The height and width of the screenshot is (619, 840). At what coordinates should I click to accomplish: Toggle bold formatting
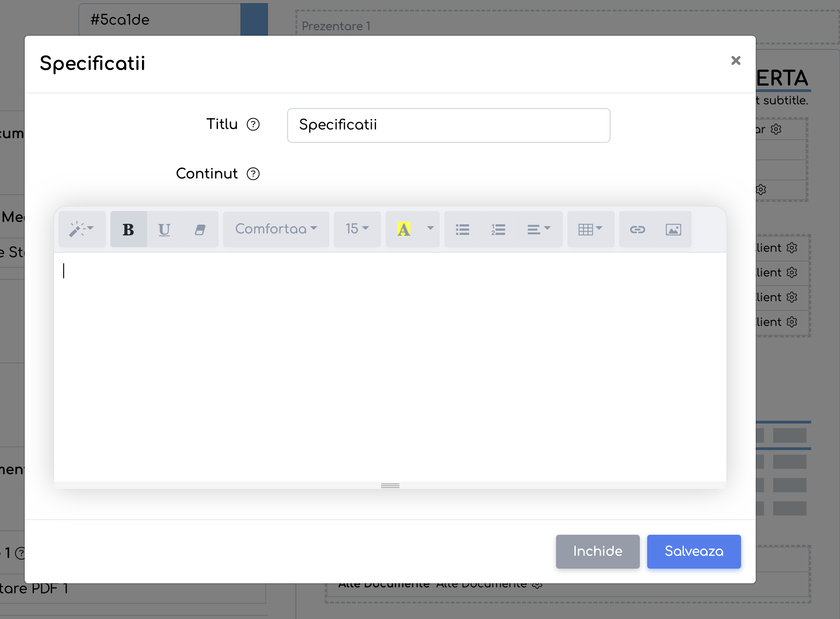(128, 229)
